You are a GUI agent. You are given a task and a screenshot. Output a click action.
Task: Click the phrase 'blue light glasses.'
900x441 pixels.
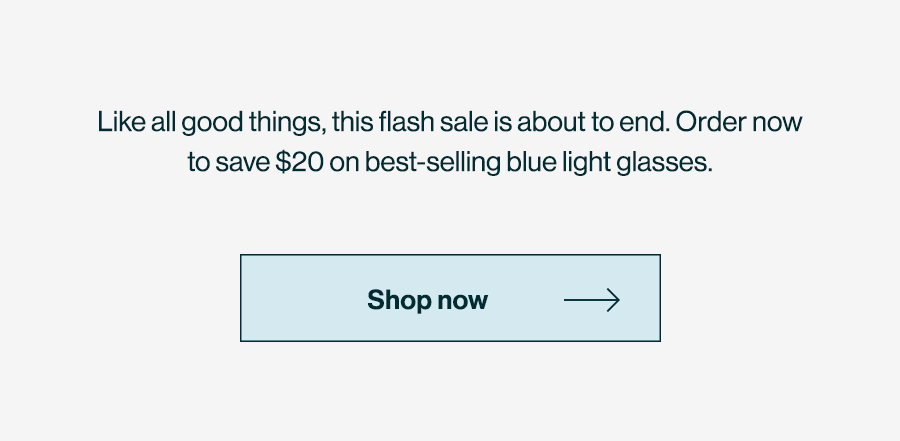pyautogui.click(x=609, y=163)
